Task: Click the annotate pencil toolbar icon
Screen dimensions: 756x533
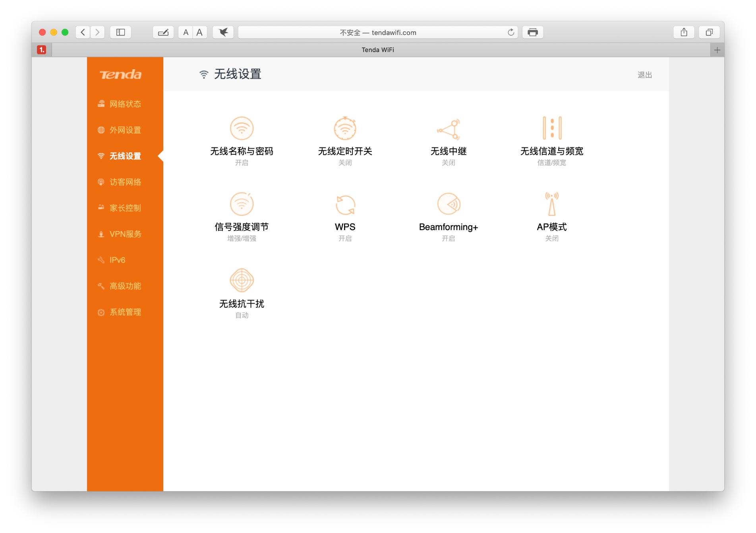Action: pyautogui.click(x=163, y=32)
